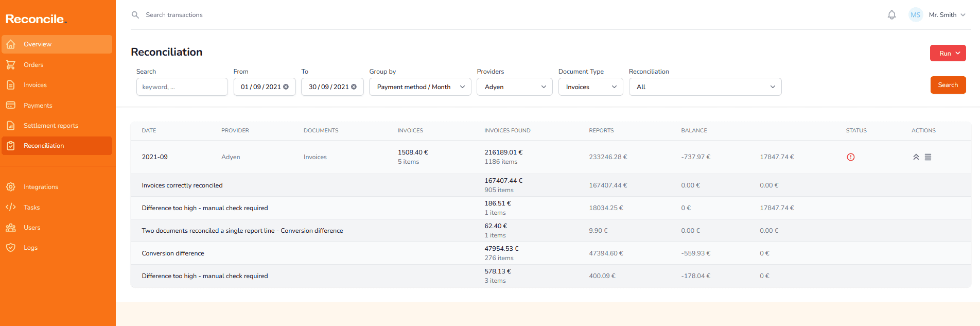Open the Run button dropdown
The image size is (980, 326).
pos(948,53)
